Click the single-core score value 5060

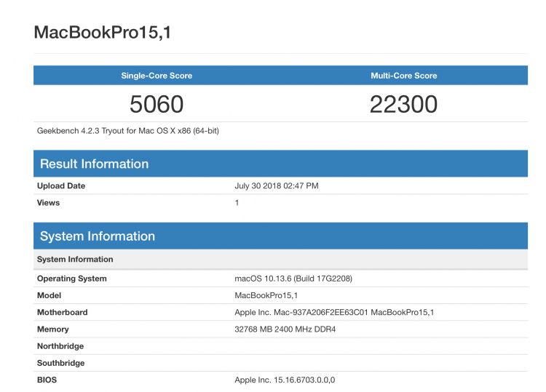click(x=157, y=104)
